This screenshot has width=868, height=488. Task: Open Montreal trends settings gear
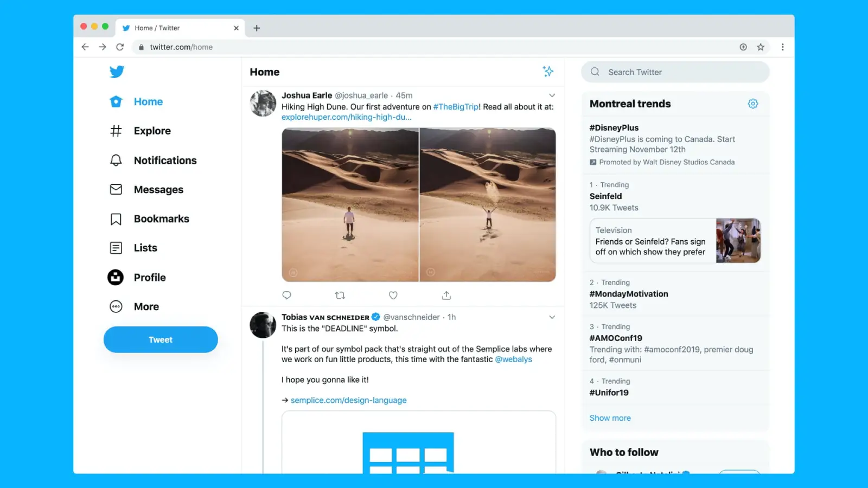pos(752,104)
